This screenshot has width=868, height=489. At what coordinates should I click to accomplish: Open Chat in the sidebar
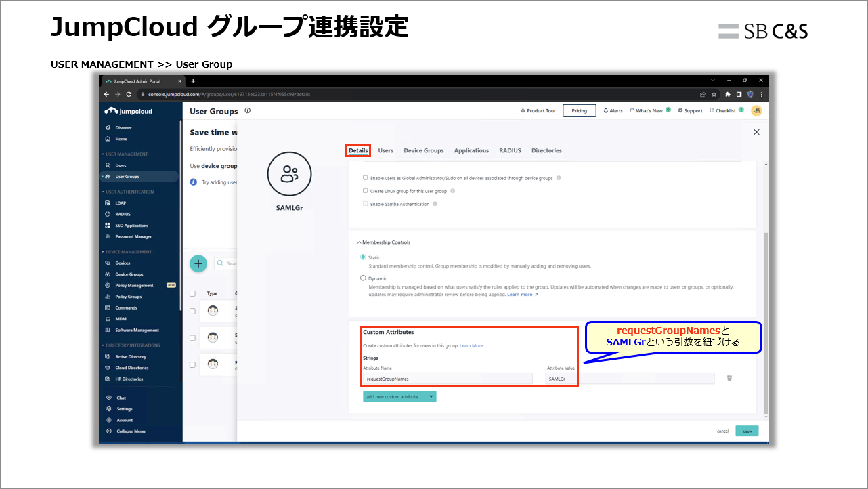coord(121,398)
